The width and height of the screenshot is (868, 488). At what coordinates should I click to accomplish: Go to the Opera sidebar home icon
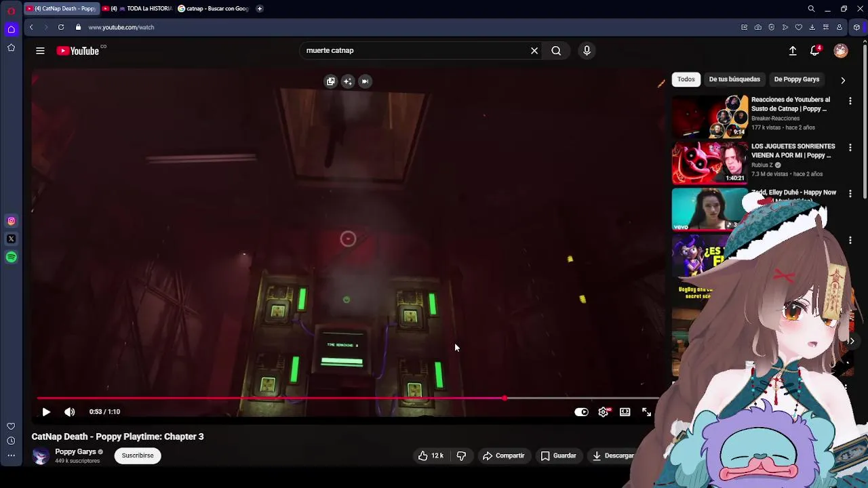[11, 29]
